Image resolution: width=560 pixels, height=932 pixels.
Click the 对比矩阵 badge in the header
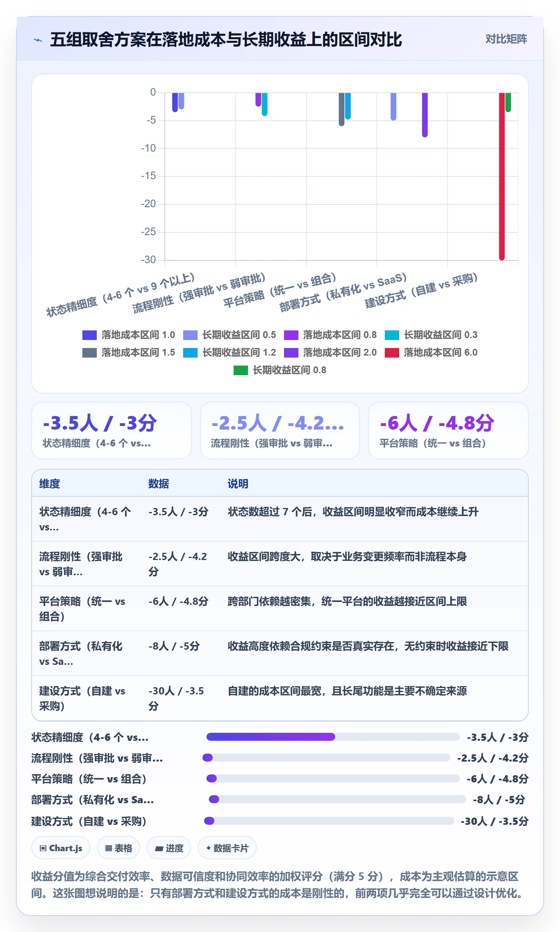pos(506,39)
